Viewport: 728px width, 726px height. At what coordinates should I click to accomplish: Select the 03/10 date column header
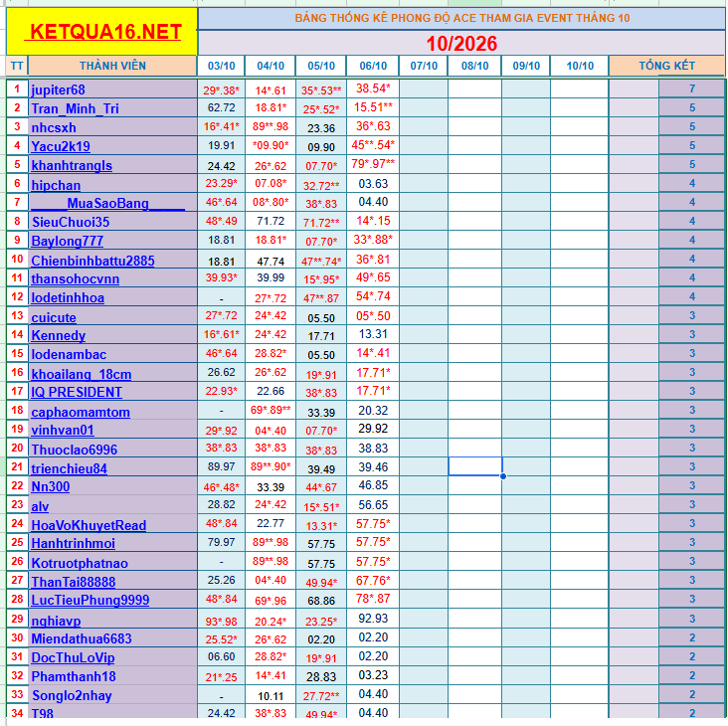pyautogui.click(x=221, y=66)
